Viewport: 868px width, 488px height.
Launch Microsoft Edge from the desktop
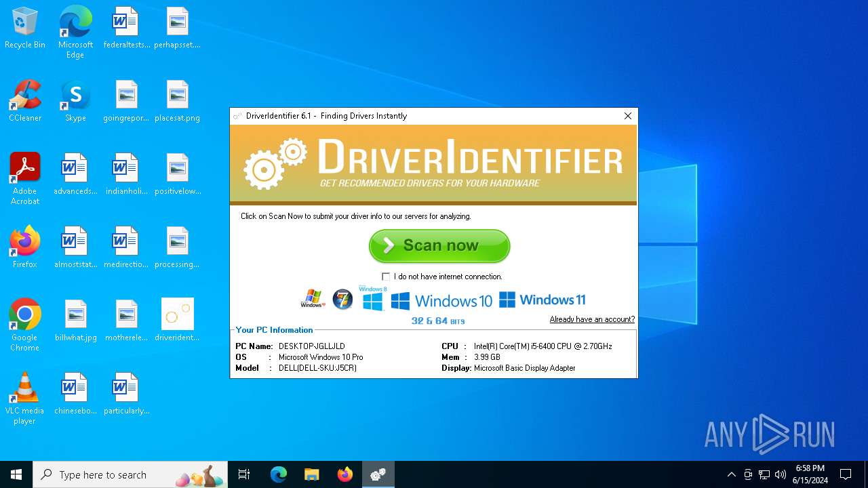click(x=75, y=33)
